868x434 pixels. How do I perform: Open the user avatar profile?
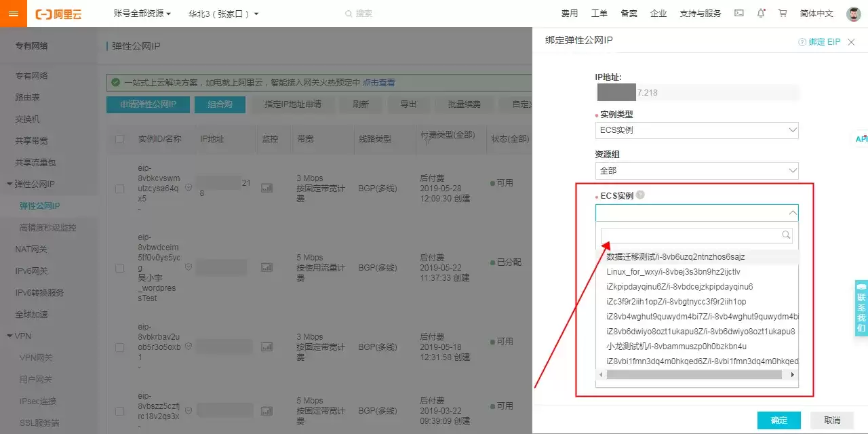point(854,14)
